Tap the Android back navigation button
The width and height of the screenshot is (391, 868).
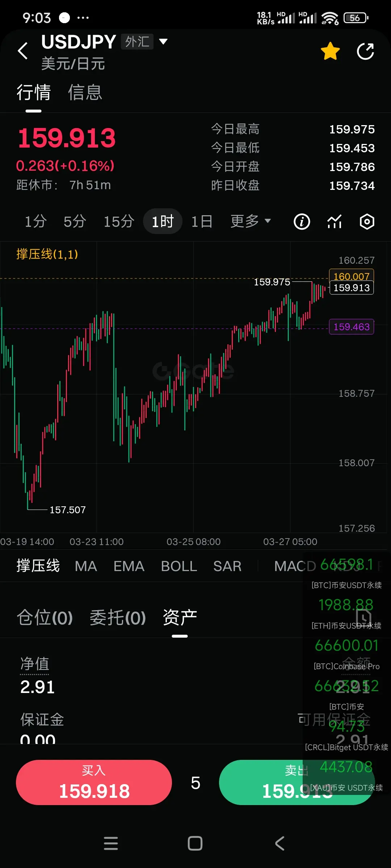279,843
